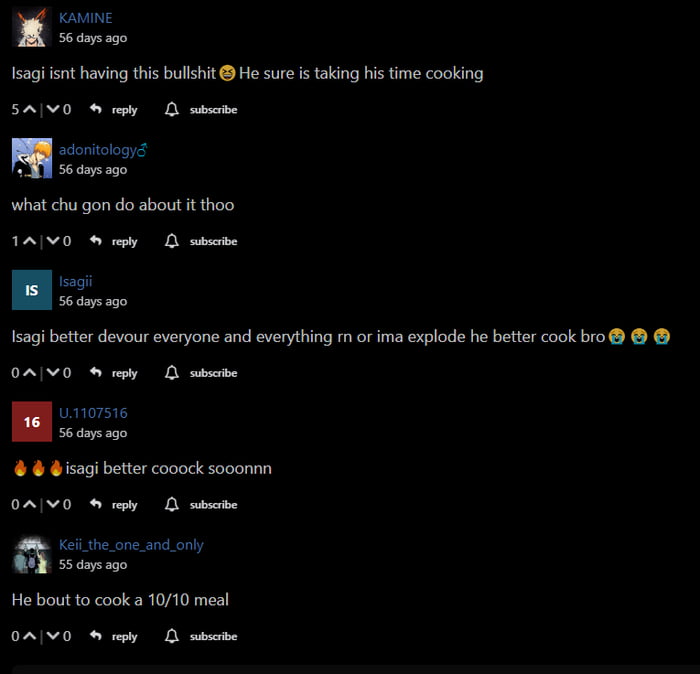The image size is (700, 674).
Task: Upvote adonitology's comment
Action: point(29,241)
